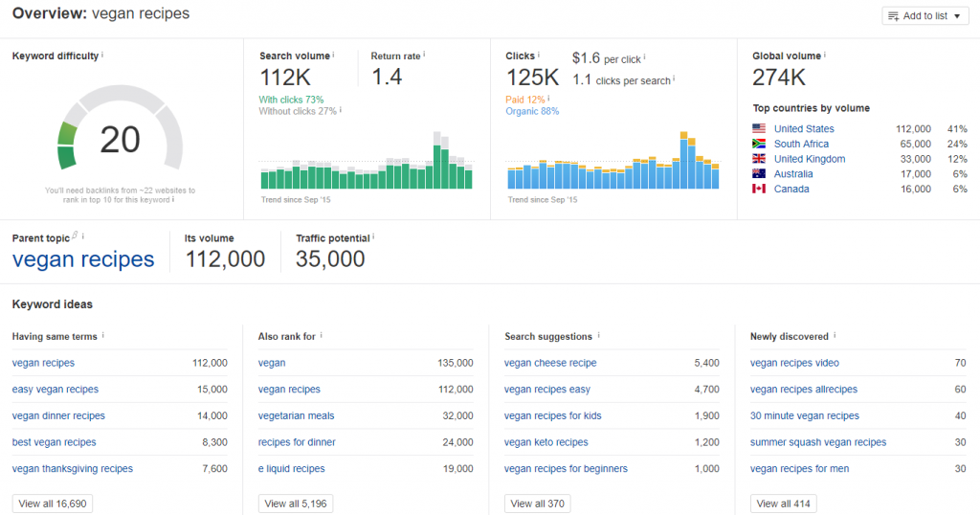The image size is (980, 515).
Task: Click the Canada flag icon
Action: pos(759,189)
